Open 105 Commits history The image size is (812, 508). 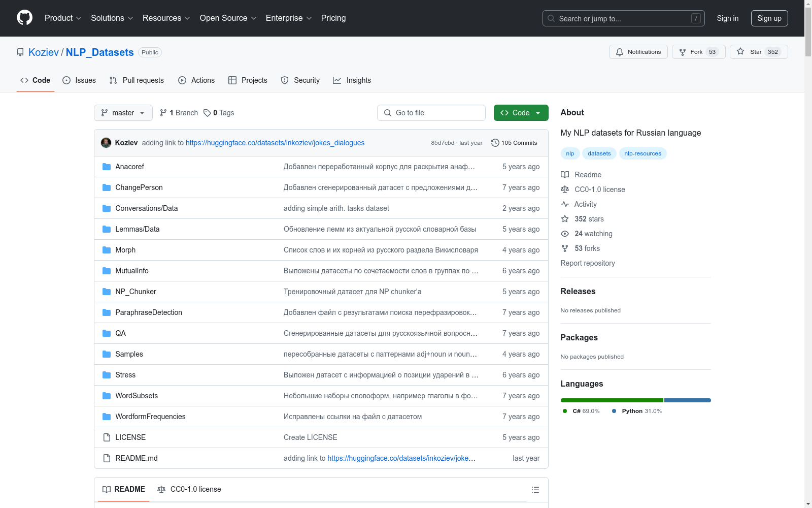(514, 143)
